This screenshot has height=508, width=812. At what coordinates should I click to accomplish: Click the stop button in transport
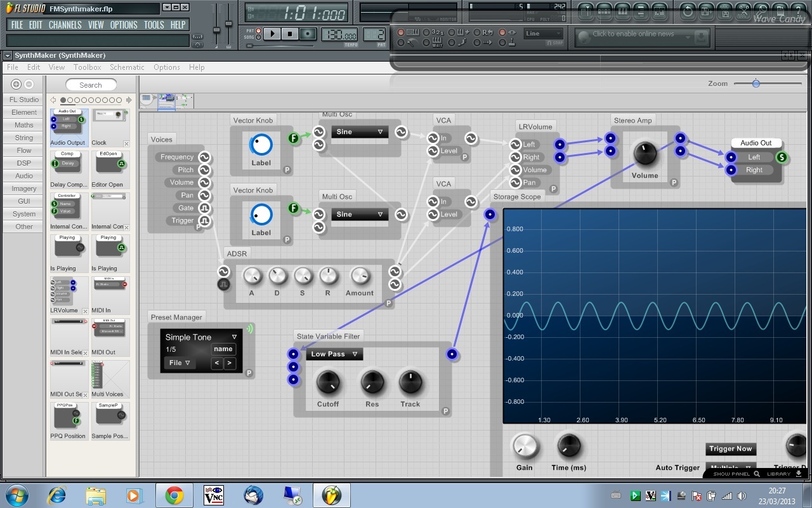coord(290,34)
